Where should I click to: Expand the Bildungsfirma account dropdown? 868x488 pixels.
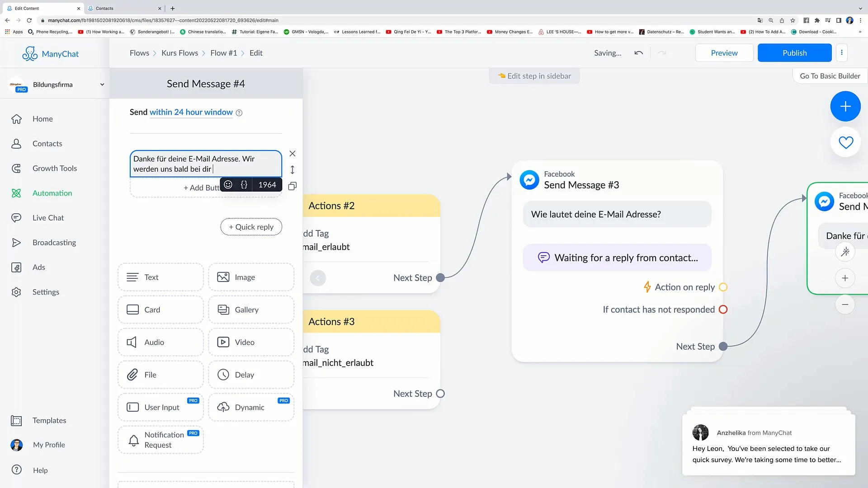(x=102, y=84)
